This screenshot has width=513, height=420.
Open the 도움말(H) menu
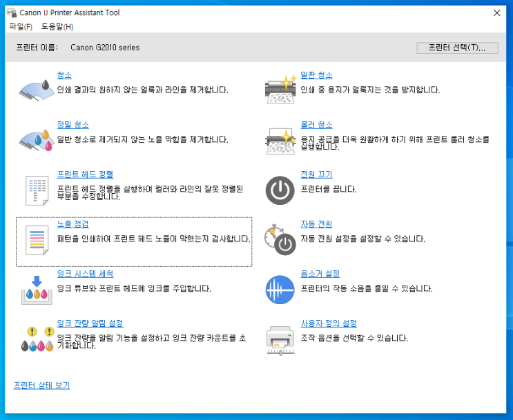coord(57,26)
